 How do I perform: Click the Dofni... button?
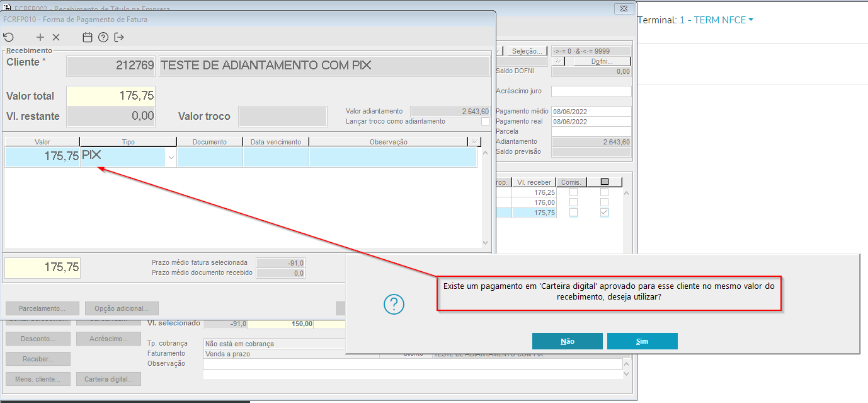point(602,61)
